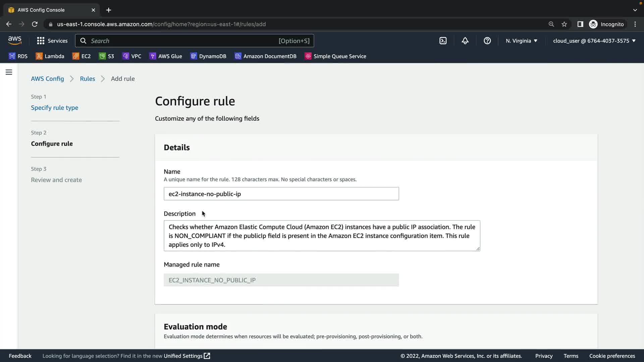Open the browser tab list chevron

[635, 10]
